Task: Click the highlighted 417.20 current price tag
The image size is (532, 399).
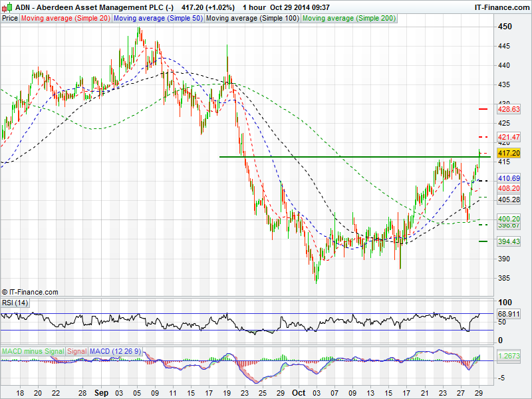Action: pos(508,153)
